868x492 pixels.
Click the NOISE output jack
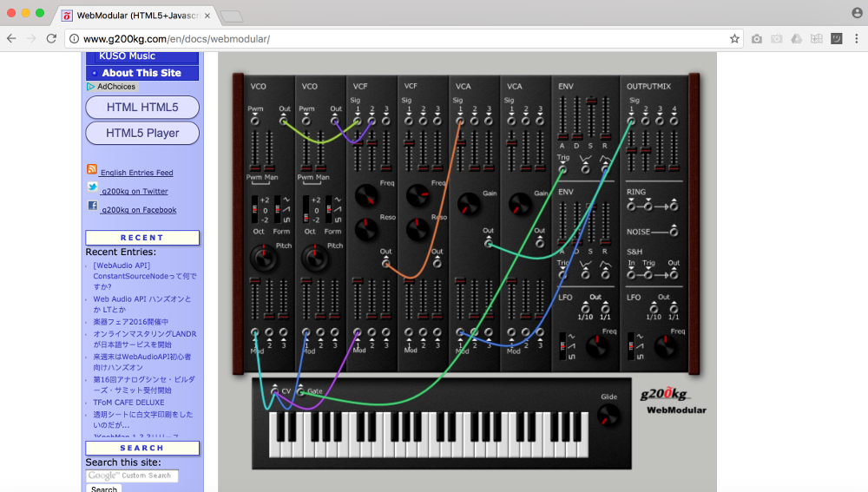coord(674,232)
